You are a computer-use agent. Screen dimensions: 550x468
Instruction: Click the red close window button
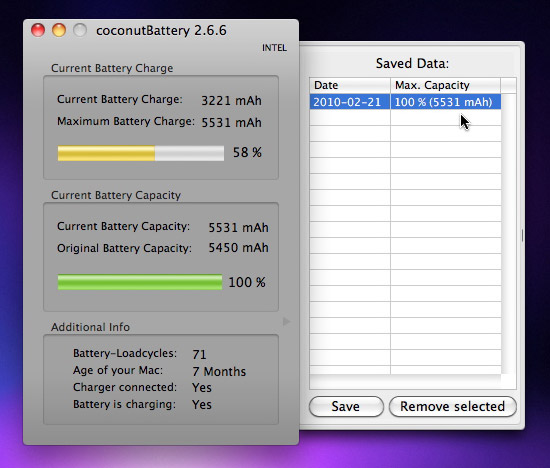click(38, 30)
